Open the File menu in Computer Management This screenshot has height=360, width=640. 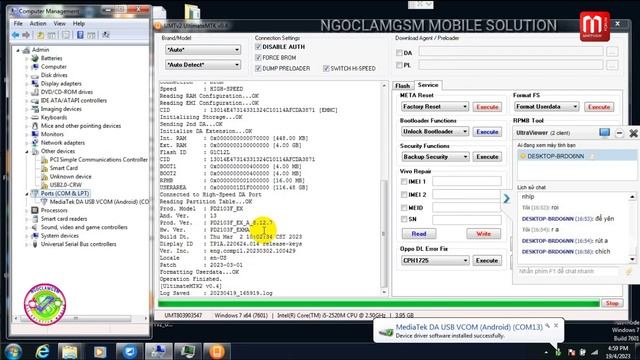(18, 24)
